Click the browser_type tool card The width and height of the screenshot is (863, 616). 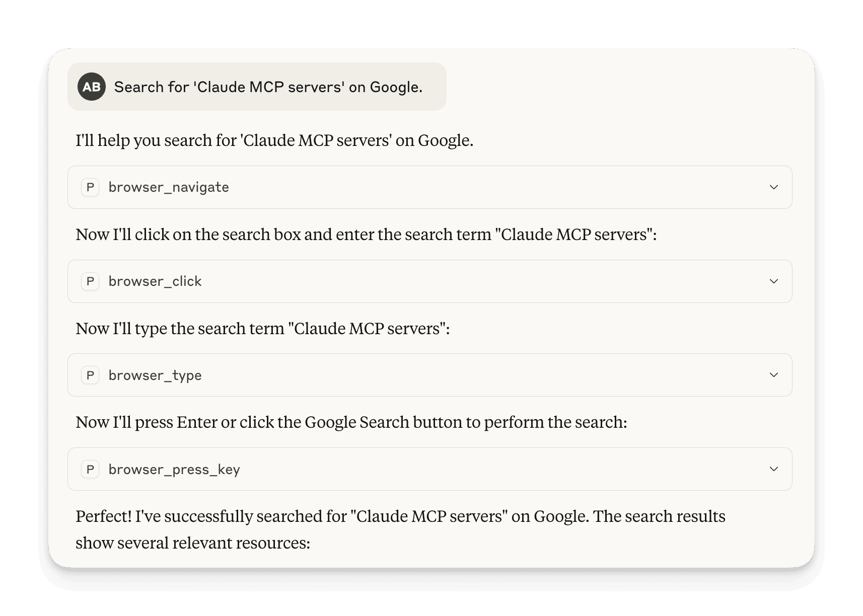point(429,375)
